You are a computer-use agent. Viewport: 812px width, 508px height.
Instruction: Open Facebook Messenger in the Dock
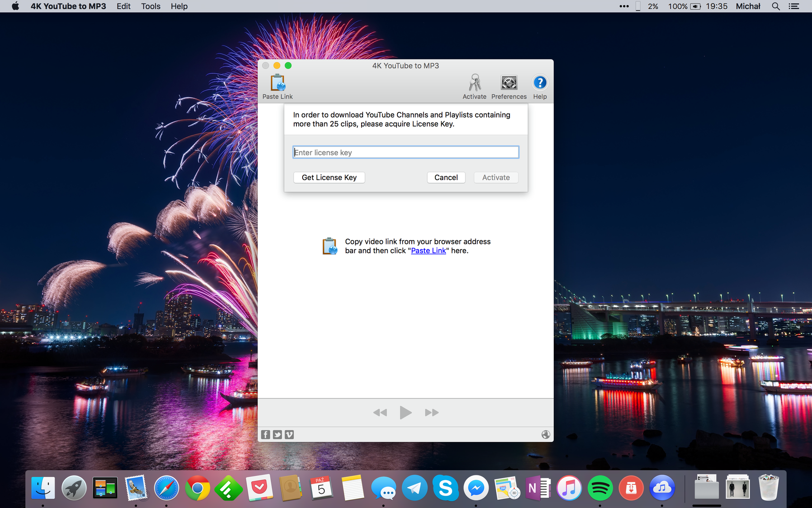tap(476, 488)
